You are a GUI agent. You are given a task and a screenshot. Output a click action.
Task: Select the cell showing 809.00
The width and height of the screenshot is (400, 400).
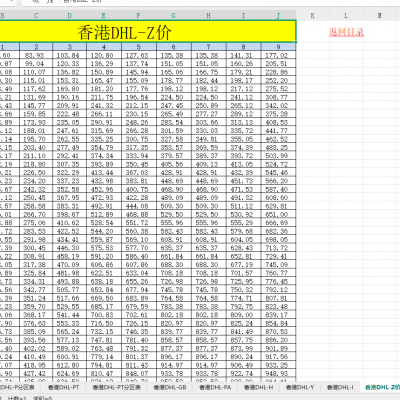[244, 315]
